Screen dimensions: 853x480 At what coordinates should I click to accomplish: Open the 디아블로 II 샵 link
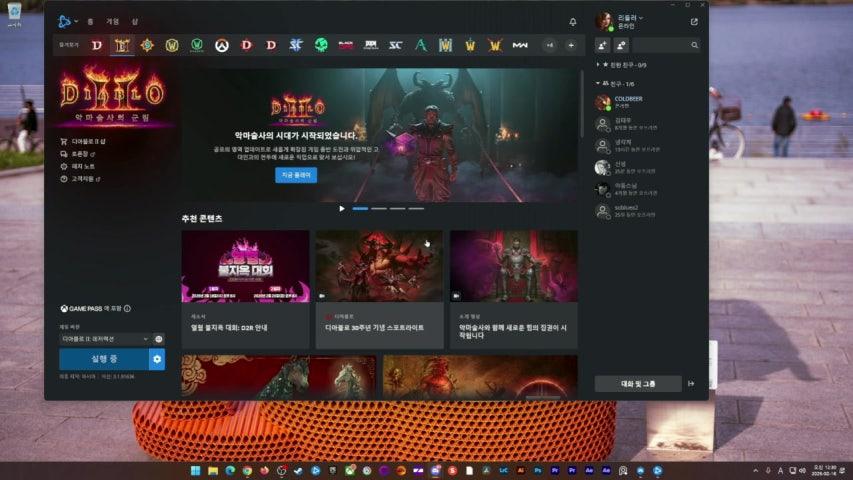tap(83, 141)
